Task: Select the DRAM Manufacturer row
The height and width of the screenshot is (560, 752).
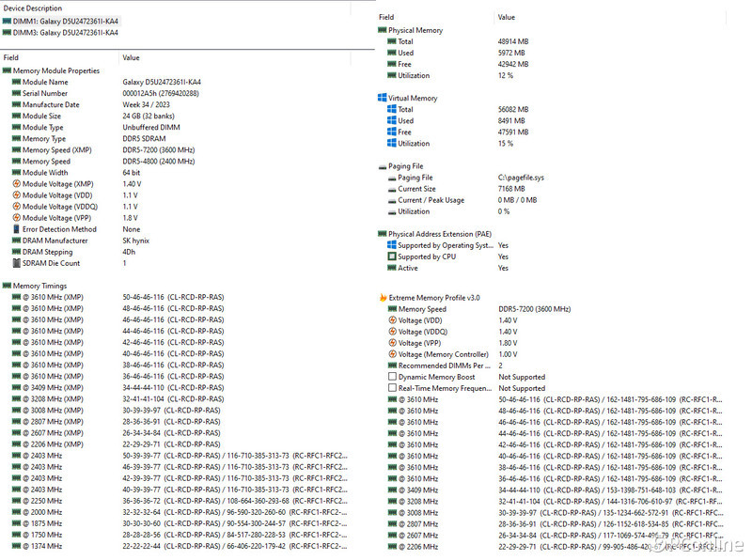Action: pos(81,241)
